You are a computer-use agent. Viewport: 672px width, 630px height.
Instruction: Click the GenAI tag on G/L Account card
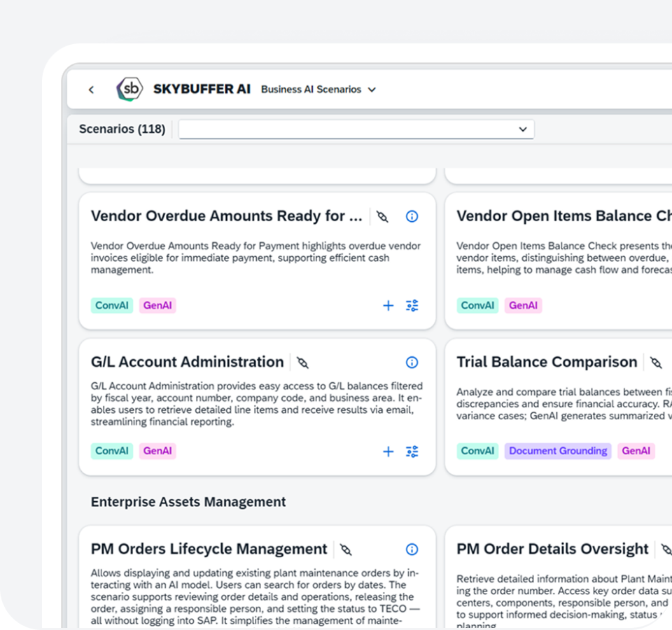click(157, 451)
